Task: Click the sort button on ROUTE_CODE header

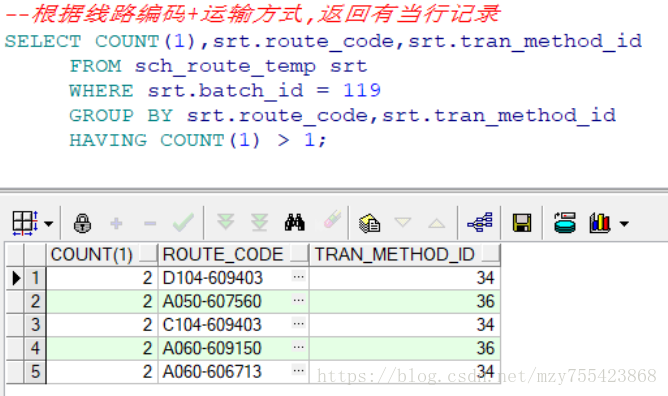Action: [299, 254]
